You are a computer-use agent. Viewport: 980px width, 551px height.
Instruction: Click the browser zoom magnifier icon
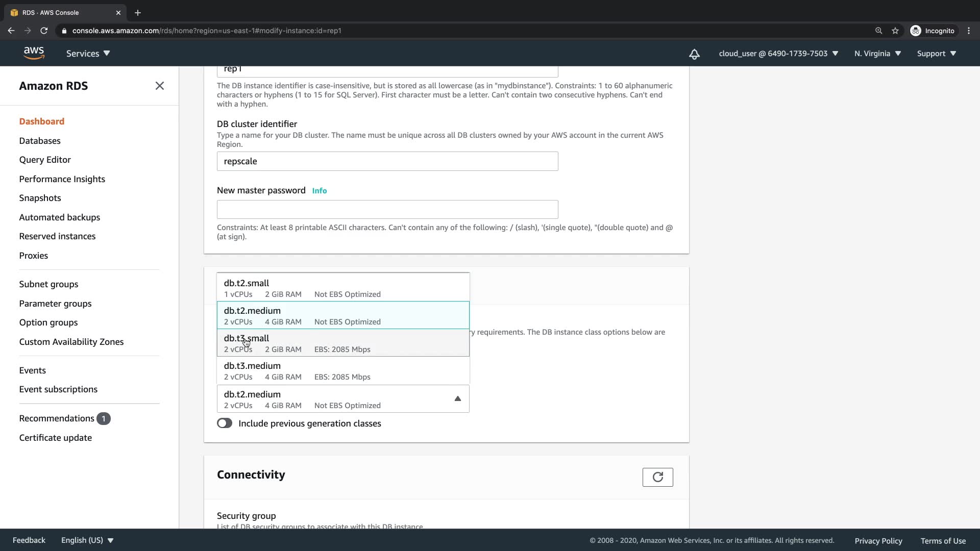(x=878, y=31)
